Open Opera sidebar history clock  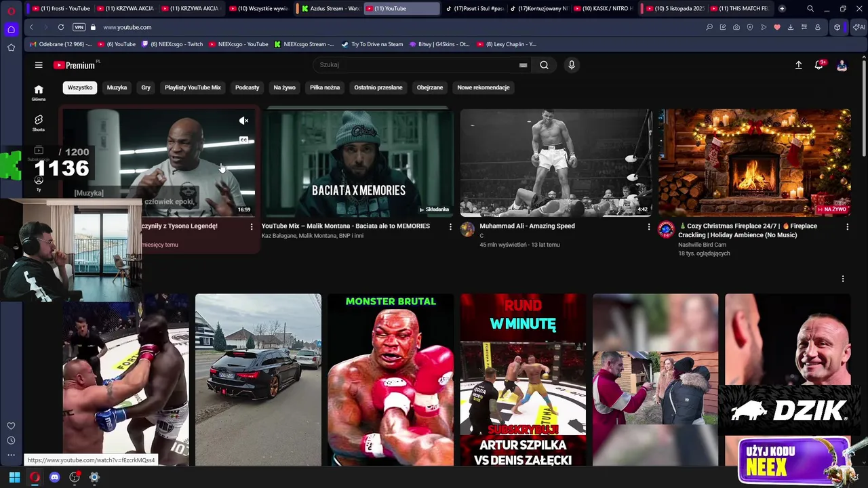(11, 441)
